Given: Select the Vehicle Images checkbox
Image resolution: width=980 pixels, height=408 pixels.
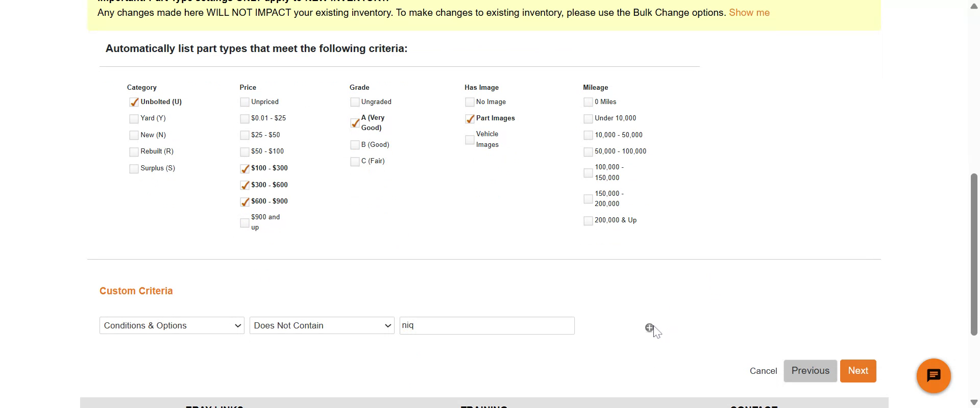Looking at the screenshot, I should 470,140.
